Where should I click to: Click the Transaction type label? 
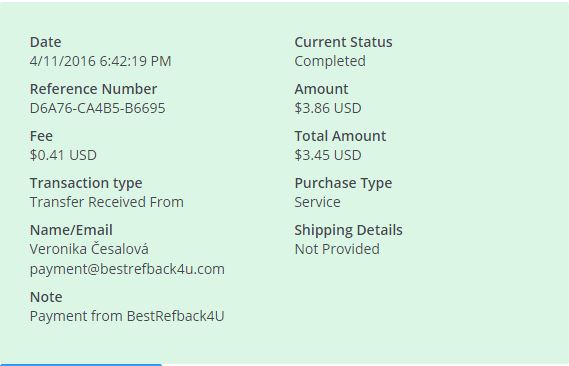coord(86,183)
